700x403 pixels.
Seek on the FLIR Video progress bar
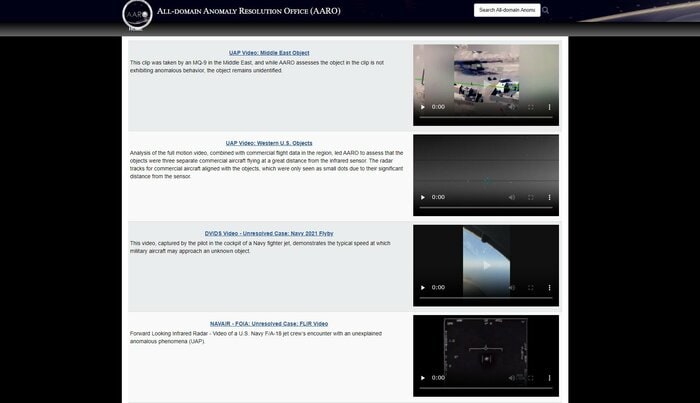(x=486, y=388)
